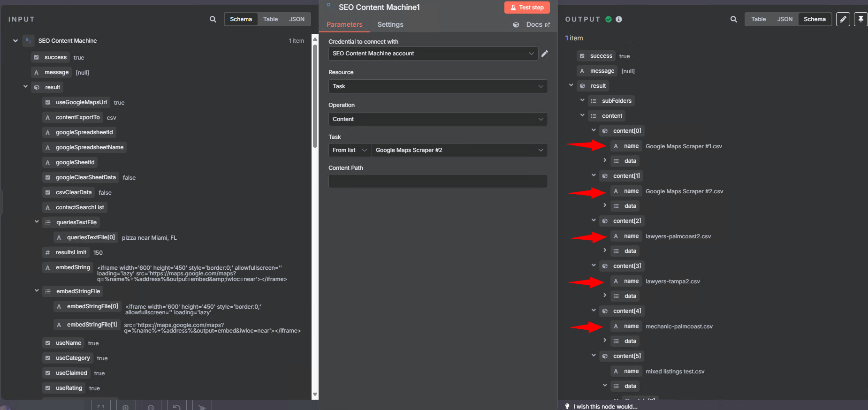Click the search icon in the OUTPUT panel

pyautogui.click(x=733, y=19)
